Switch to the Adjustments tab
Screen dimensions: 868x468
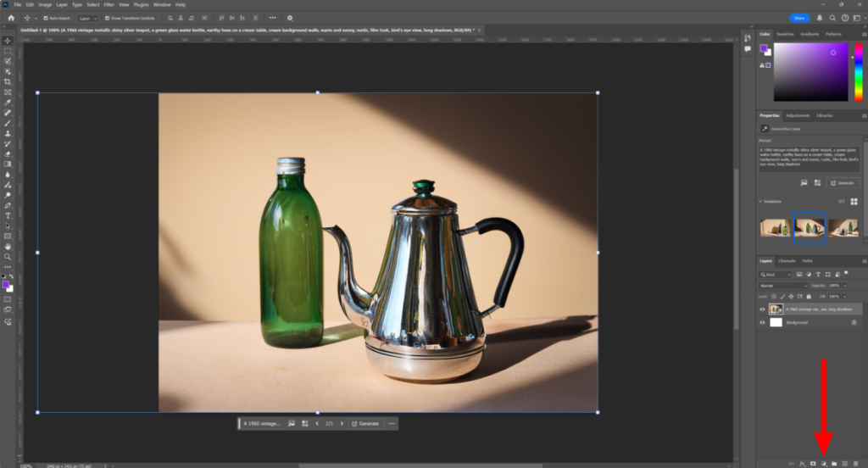798,116
